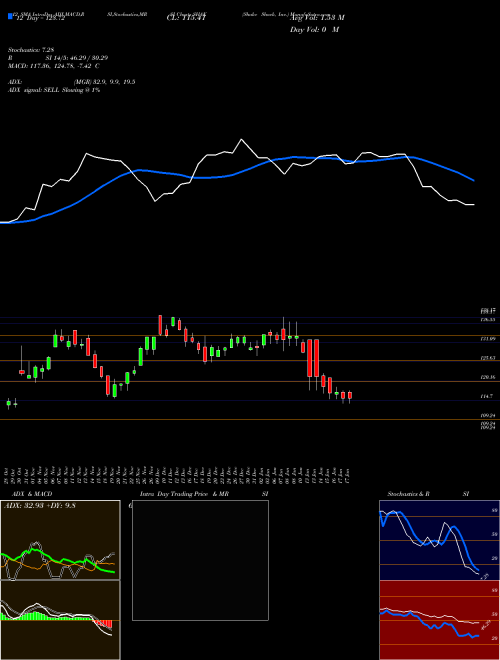Select the 'ADX signal: SELL Slowing' text
Screen dimensions: 500x660
pyautogui.click(x=45, y=90)
